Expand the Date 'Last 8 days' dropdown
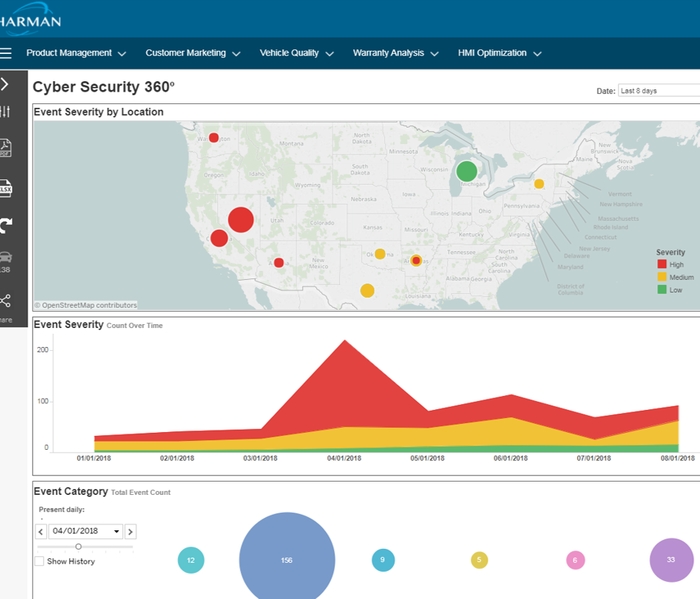This screenshot has height=599, width=700. coord(659,91)
